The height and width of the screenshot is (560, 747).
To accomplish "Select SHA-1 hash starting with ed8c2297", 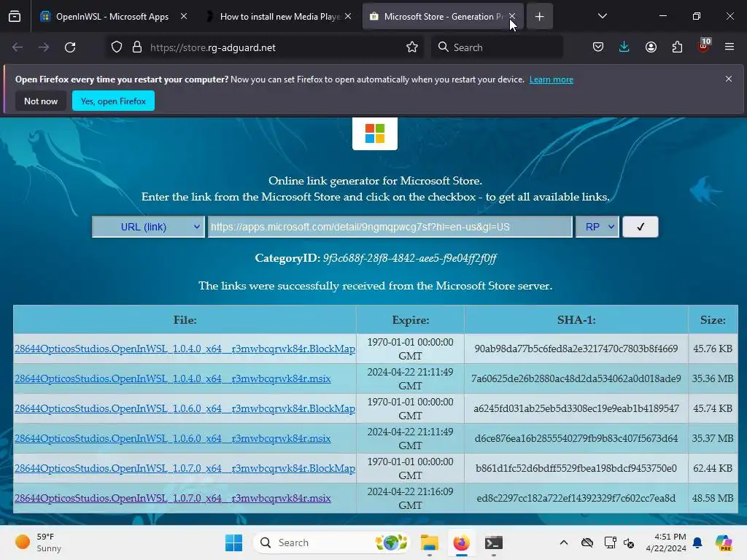I will [x=576, y=498].
